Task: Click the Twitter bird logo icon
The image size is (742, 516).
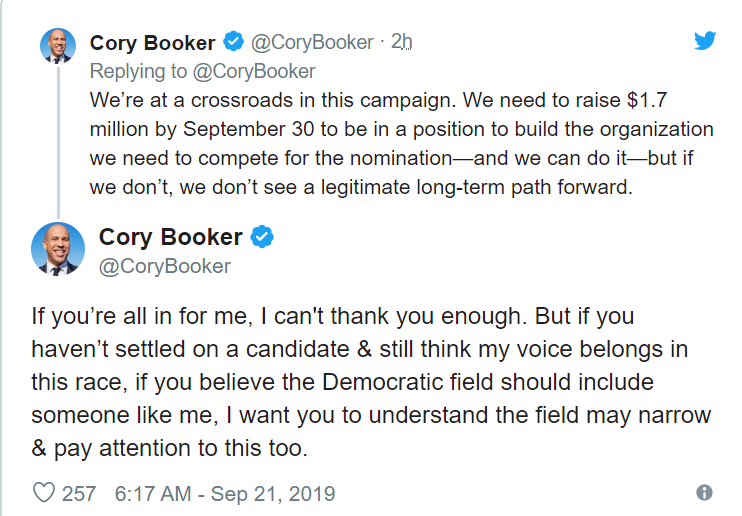Action: (x=705, y=41)
